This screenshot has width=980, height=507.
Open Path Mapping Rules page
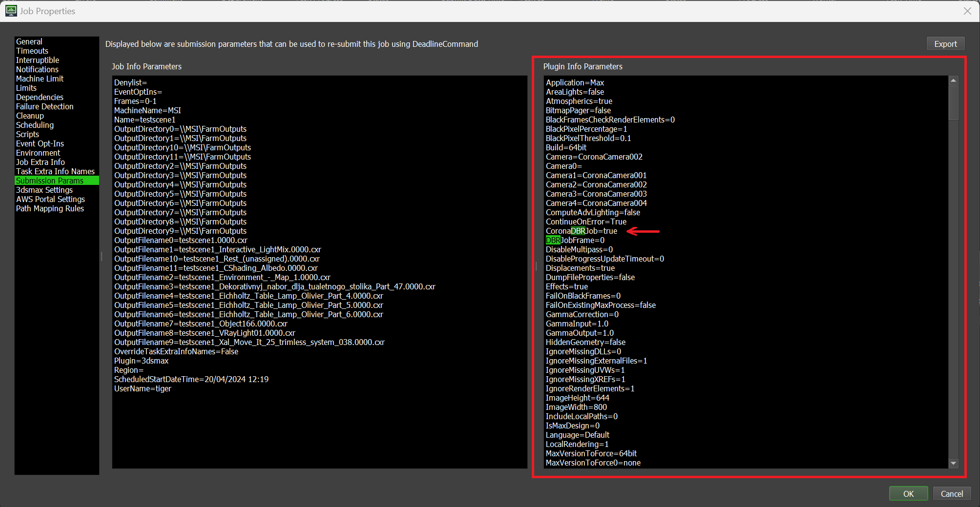point(50,208)
